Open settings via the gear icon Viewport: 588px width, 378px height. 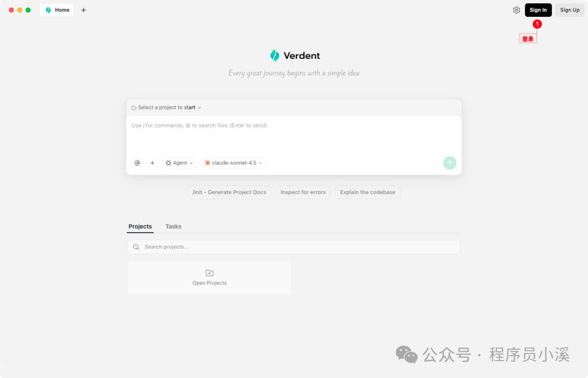516,10
